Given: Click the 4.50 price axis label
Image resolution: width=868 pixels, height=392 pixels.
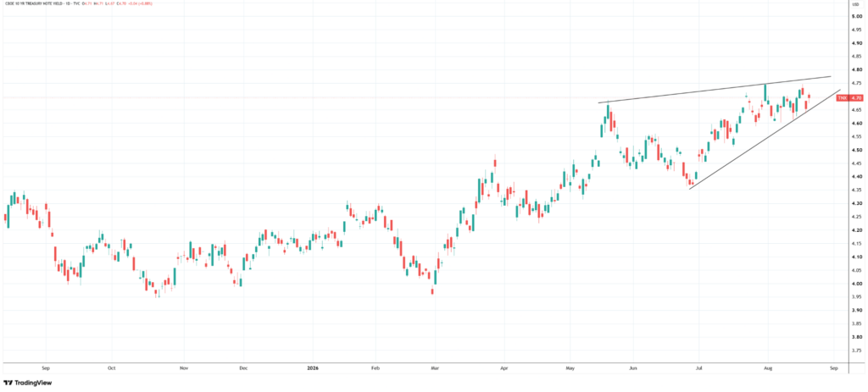Looking at the screenshot, I should 856,151.
